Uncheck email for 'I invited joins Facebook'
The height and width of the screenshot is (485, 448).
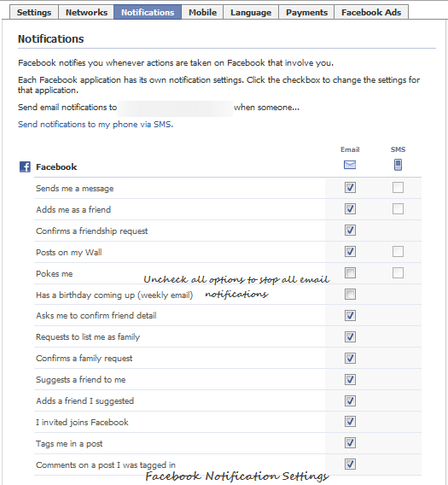[350, 422]
